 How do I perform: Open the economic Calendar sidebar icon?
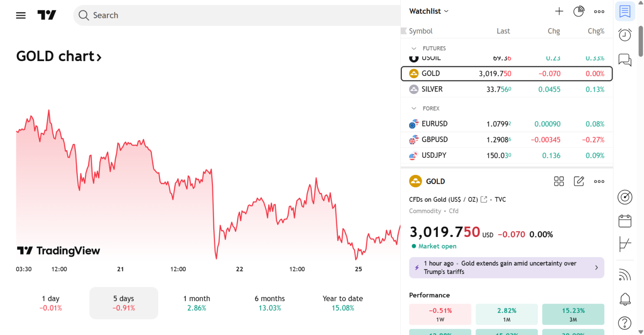pos(625,221)
